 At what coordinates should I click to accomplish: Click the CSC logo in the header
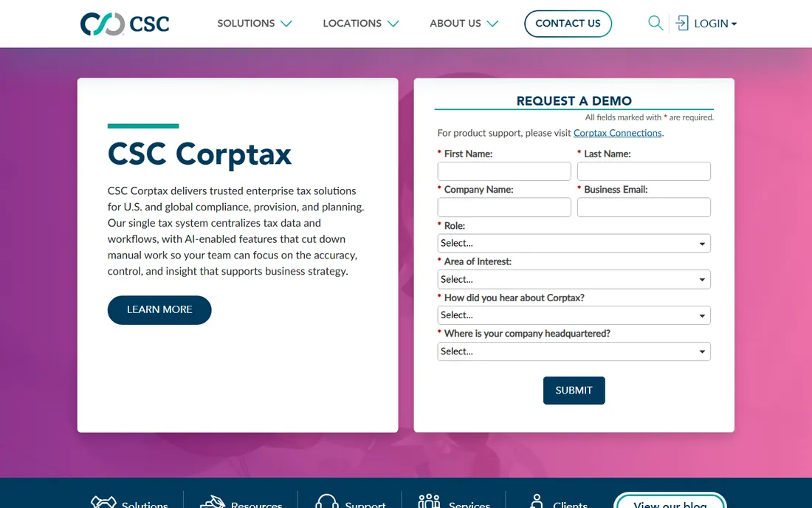pos(125,24)
